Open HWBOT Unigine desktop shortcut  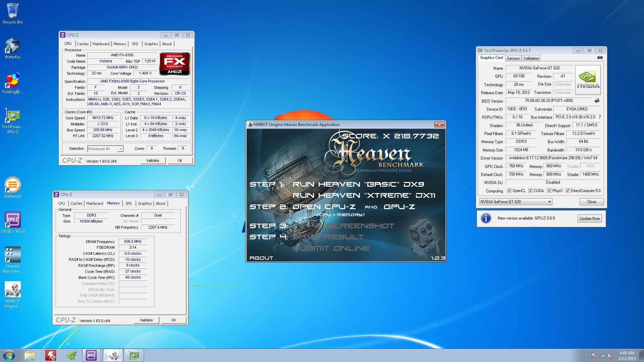click(12, 295)
